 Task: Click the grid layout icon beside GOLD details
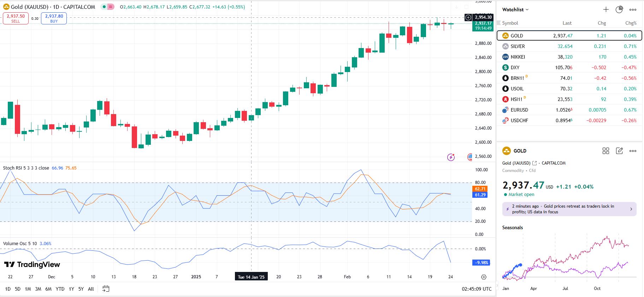tap(606, 151)
